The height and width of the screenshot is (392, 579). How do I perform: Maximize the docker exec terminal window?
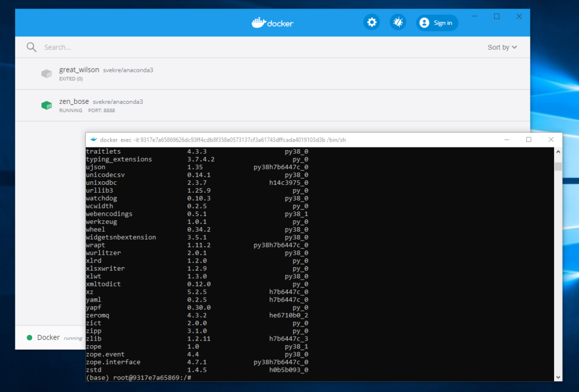529,140
